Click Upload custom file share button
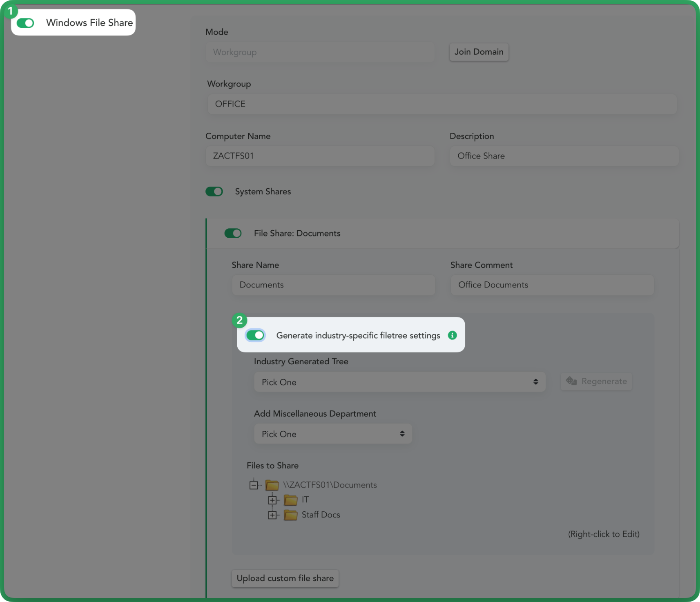The width and height of the screenshot is (700, 602). pyautogui.click(x=285, y=578)
